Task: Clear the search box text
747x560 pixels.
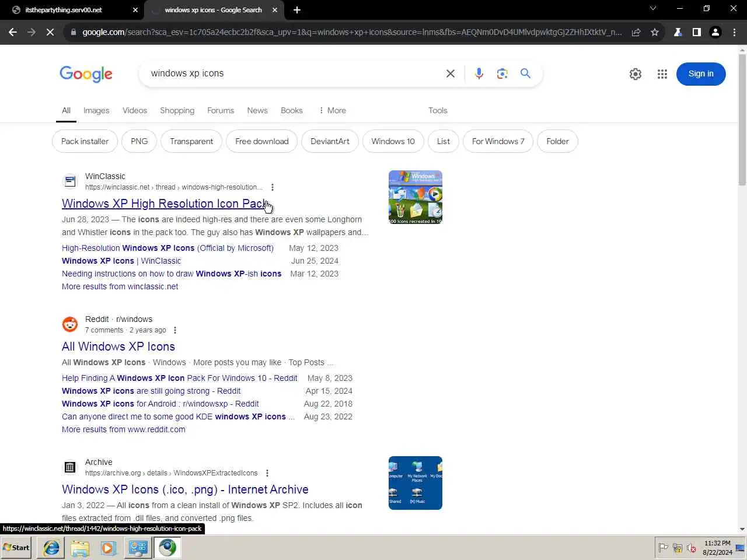Action: click(451, 73)
